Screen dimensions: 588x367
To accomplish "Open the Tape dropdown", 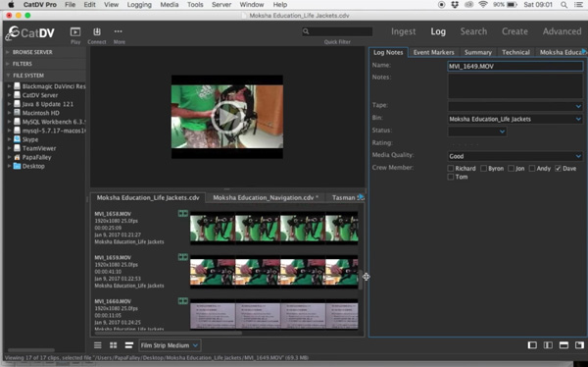I will pyautogui.click(x=578, y=106).
